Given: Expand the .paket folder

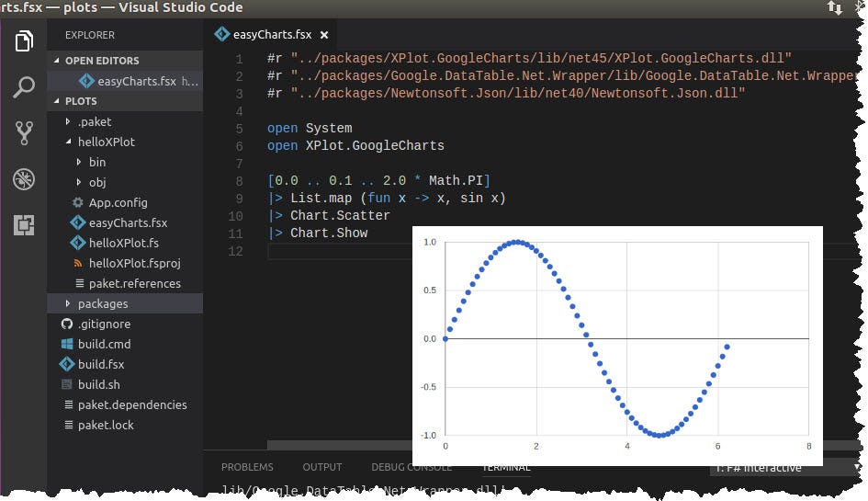Looking at the screenshot, I should (x=68, y=121).
